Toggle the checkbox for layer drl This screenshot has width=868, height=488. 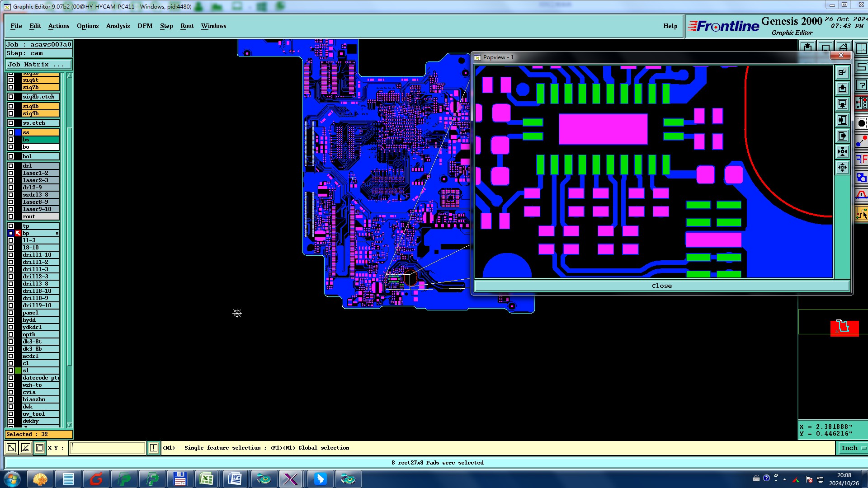[11, 166]
